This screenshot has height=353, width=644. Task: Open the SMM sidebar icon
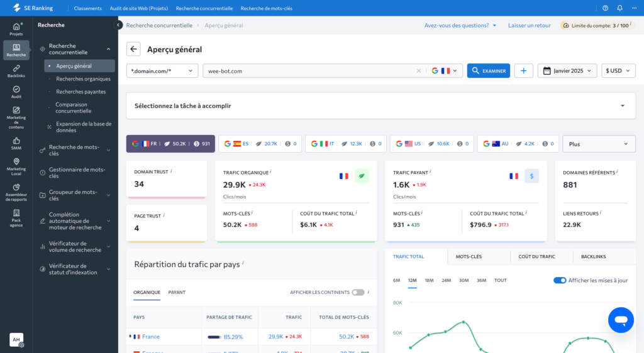coord(16,143)
